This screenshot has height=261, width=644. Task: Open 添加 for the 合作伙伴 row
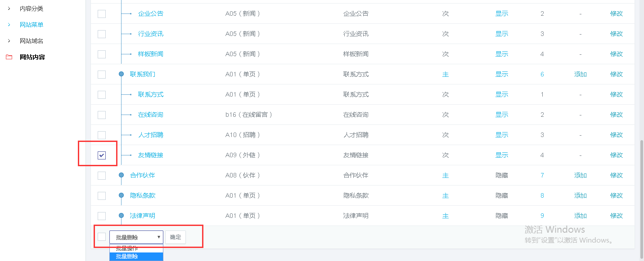(x=580, y=175)
